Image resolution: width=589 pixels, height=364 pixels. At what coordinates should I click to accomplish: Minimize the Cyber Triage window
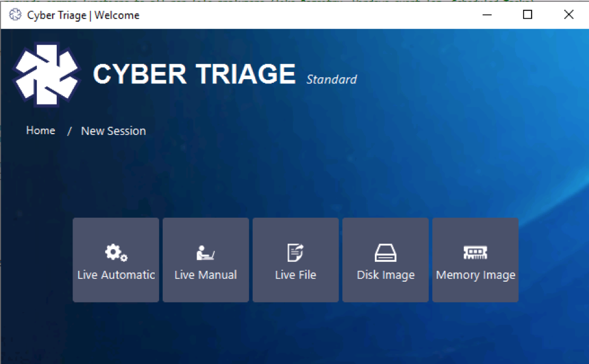[x=487, y=15]
